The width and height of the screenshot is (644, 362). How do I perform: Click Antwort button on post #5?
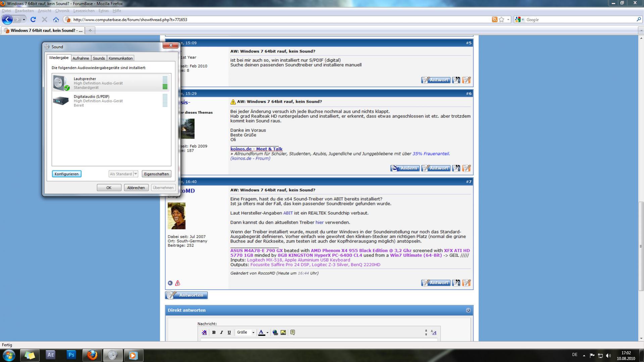click(436, 80)
